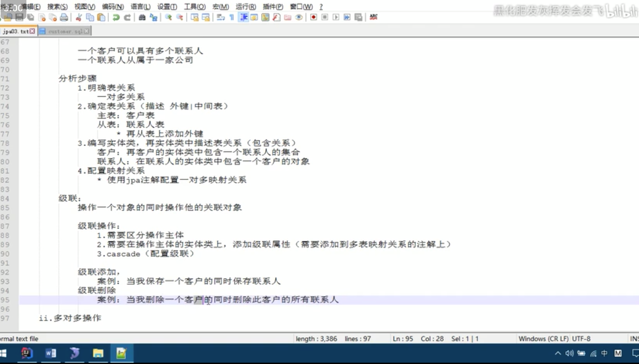
Task: Click the spell check ABC icon
Action: click(373, 17)
